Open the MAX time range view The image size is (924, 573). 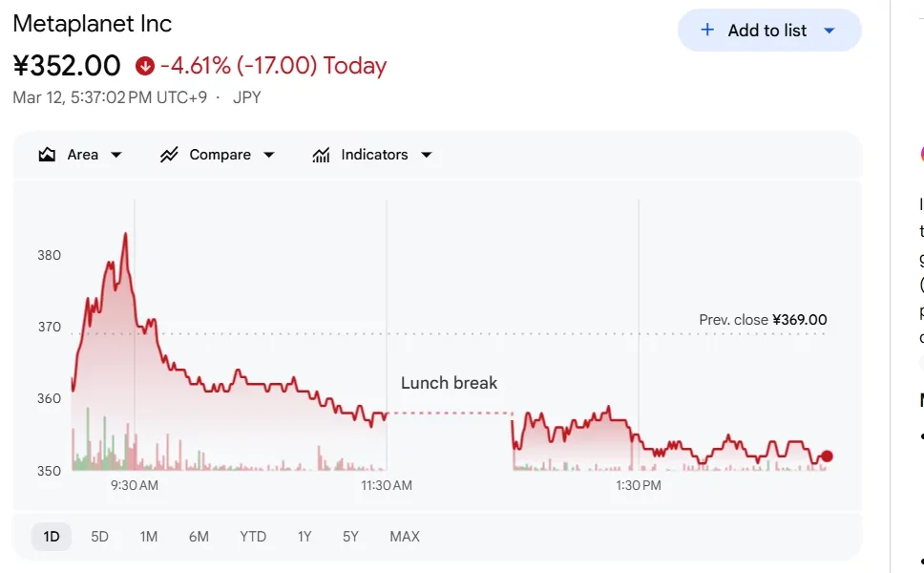click(405, 537)
